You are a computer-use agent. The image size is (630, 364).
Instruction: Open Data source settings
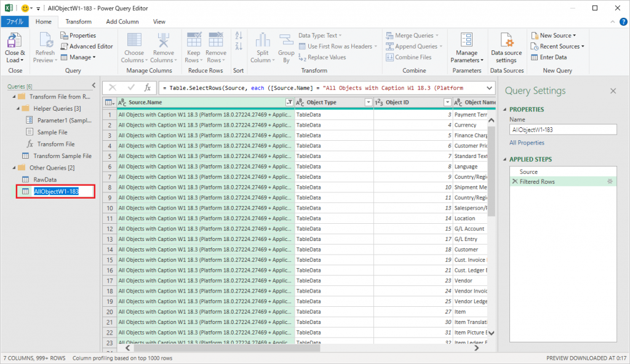pyautogui.click(x=506, y=48)
